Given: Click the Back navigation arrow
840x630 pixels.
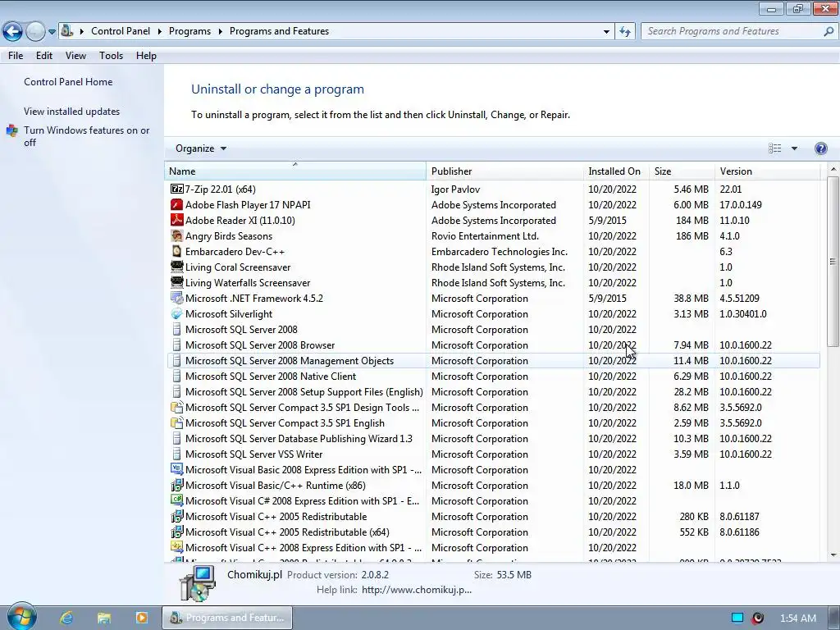Looking at the screenshot, I should 12,31.
